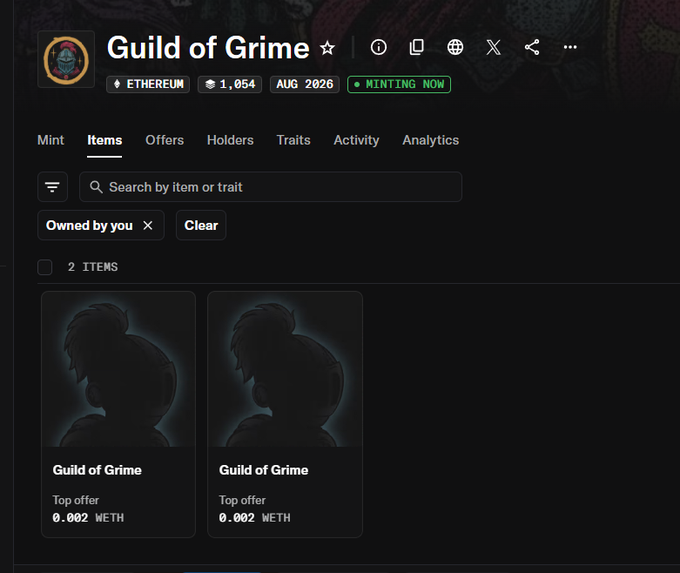The image size is (680, 573).
Task: Click the MINTING NOW status badge
Action: pos(399,84)
